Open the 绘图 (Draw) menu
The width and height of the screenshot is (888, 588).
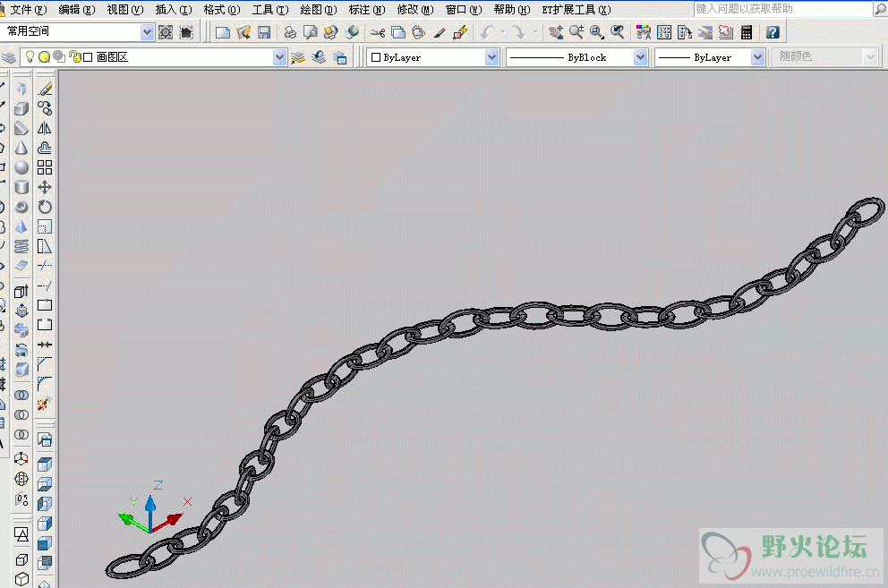pyautogui.click(x=319, y=10)
